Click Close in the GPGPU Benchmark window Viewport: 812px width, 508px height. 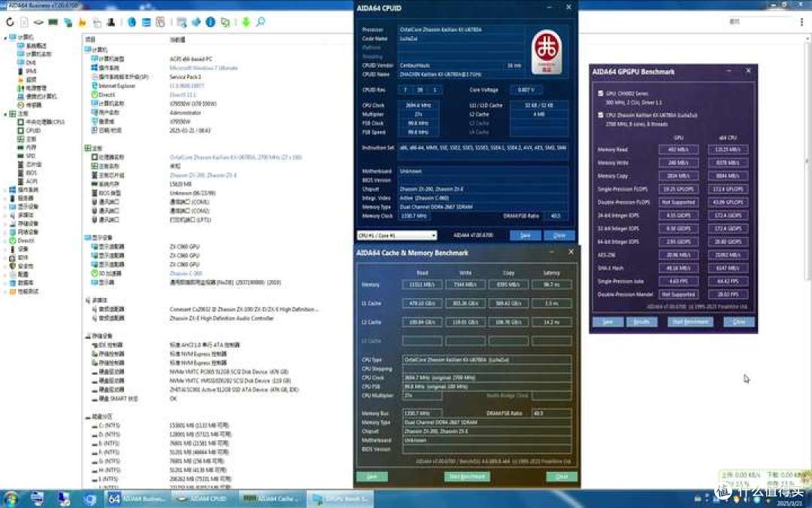click(739, 322)
